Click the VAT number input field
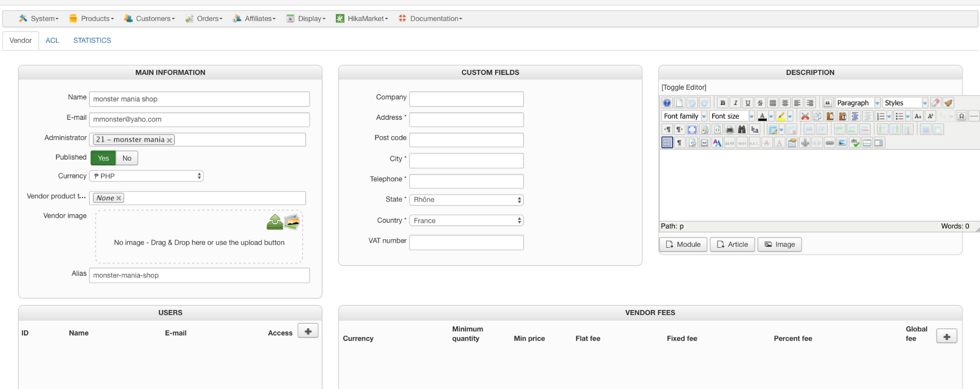This screenshot has width=980, height=389. point(467,242)
